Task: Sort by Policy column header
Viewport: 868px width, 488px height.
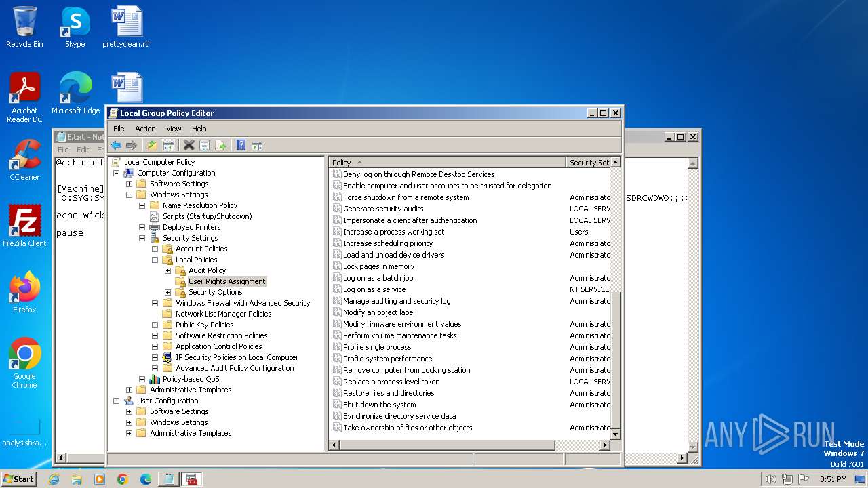Action: pyautogui.click(x=448, y=163)
